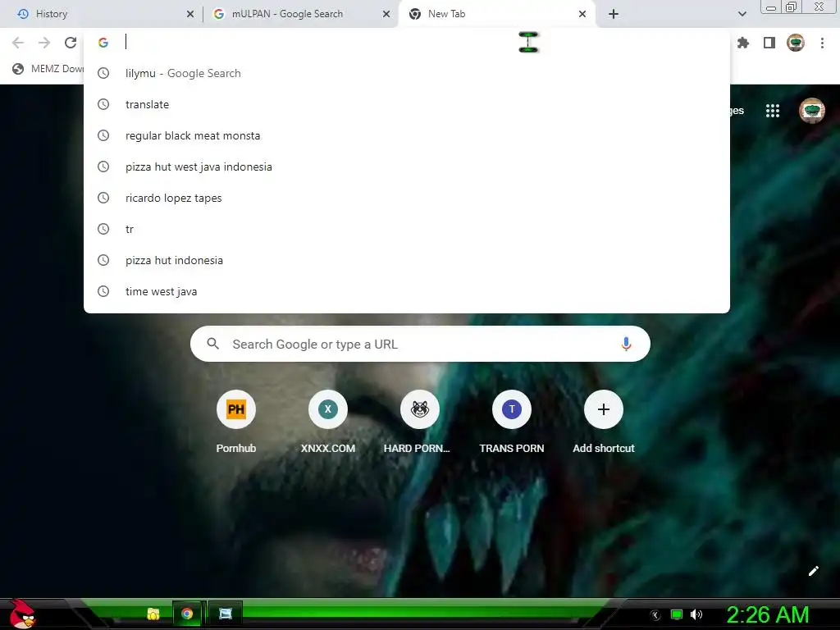Reload the current page
The image size is (840, 630).
[71, 43]
